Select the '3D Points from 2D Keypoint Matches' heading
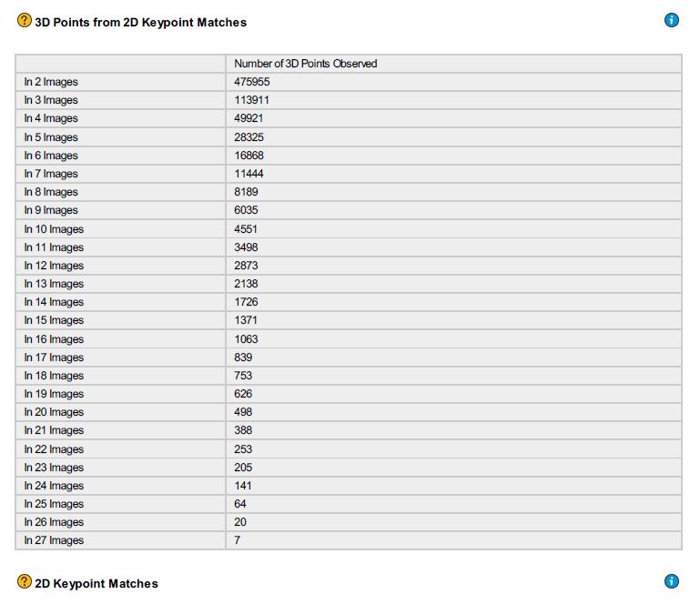 point(140,23)
